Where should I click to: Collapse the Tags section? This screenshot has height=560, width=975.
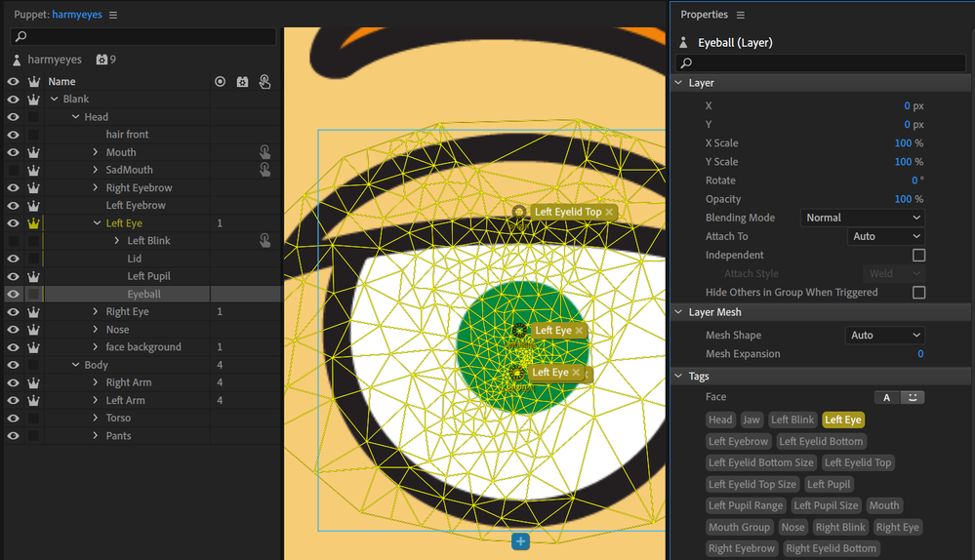679,376
